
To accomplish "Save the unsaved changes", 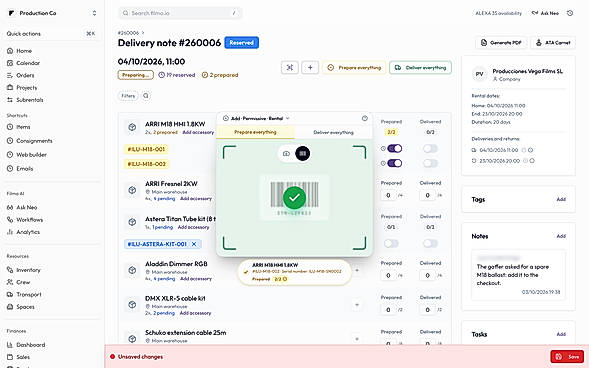I will (x=567, y=356).
